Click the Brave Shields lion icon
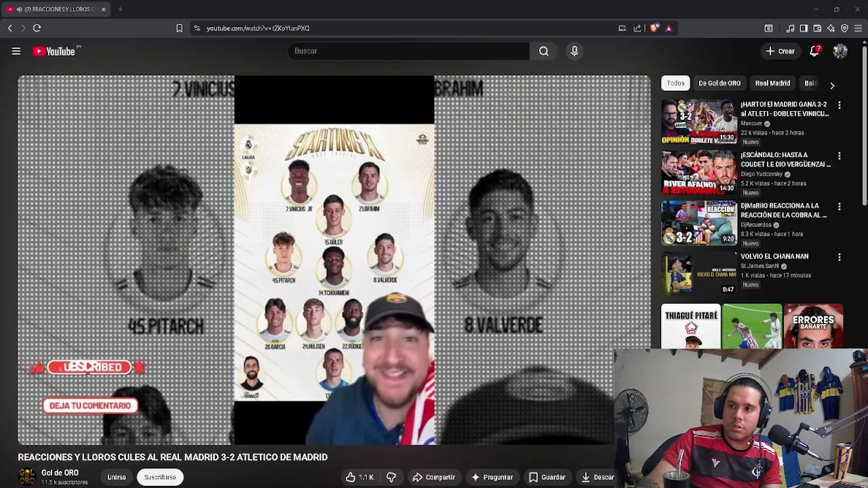This screenshot has height=488, width=868. pos(654,28)
